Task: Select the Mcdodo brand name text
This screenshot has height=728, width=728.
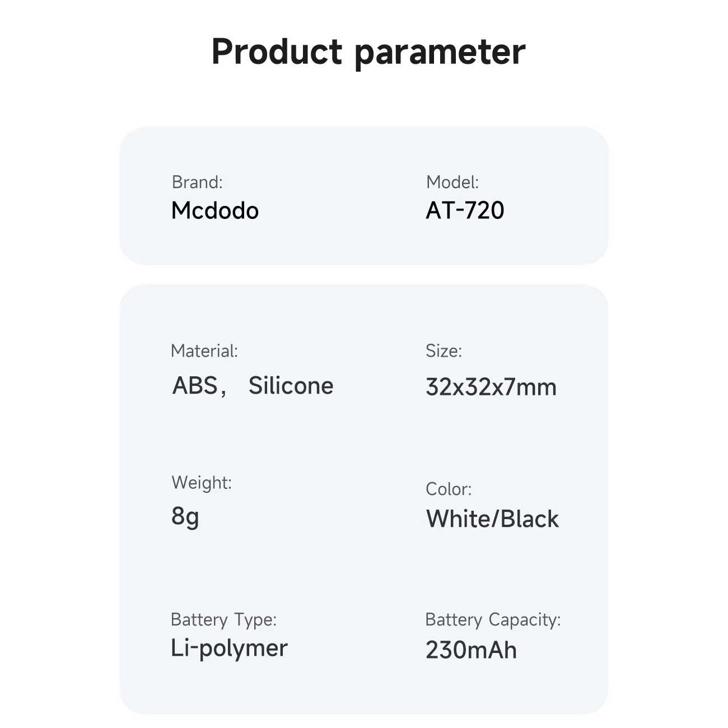Action: tap(215, 211)
